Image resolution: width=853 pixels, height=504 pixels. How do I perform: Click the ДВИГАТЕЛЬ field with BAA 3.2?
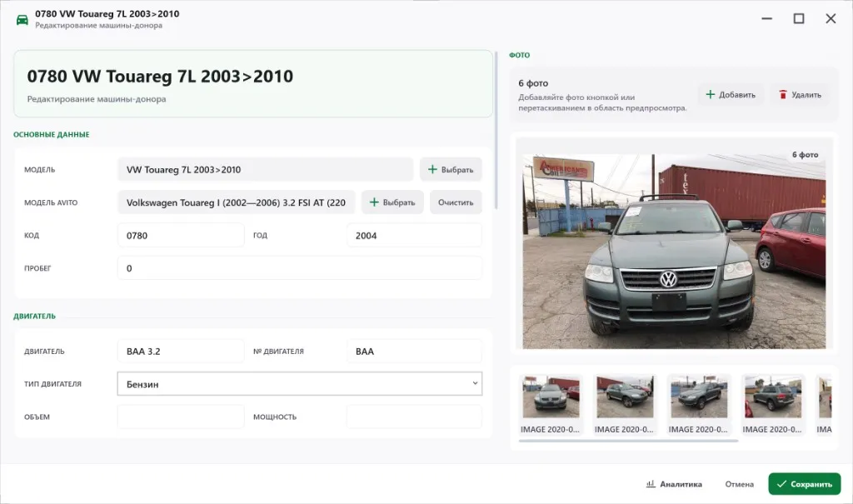[181, 351]
